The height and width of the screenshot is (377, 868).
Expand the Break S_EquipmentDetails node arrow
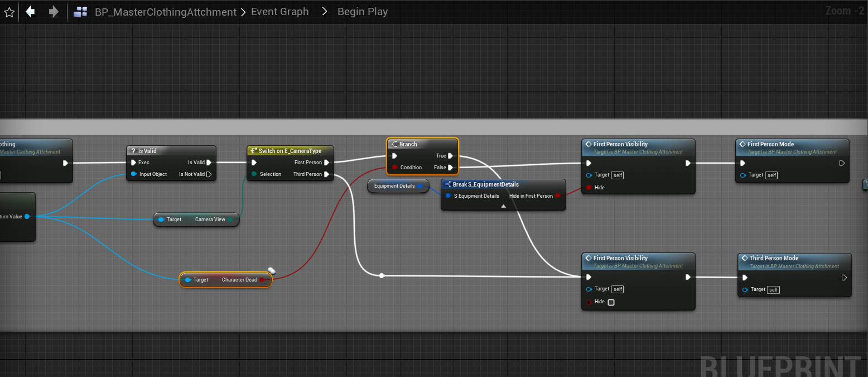click(503, 206)
